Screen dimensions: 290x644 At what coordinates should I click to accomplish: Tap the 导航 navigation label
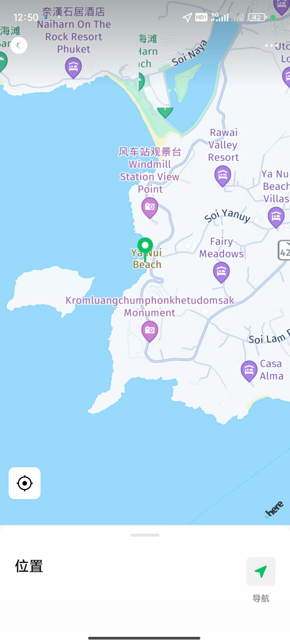[261, 598]
